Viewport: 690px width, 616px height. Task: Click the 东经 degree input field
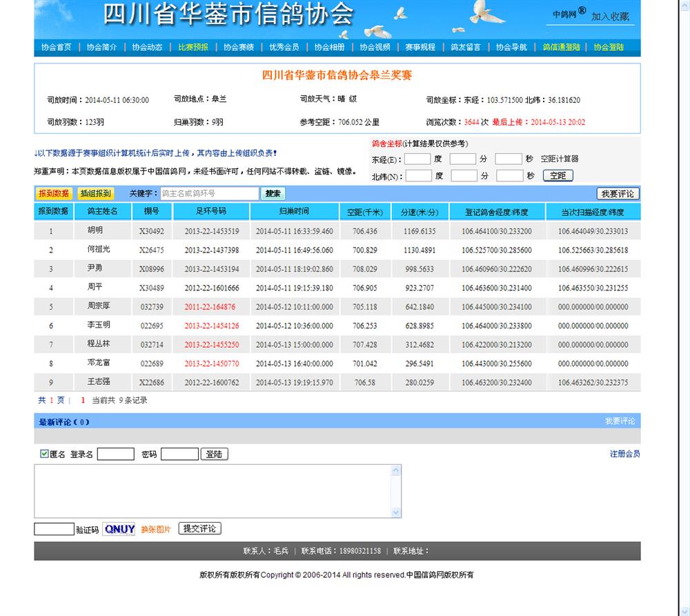pyautogui.click(x=417, y=159)
